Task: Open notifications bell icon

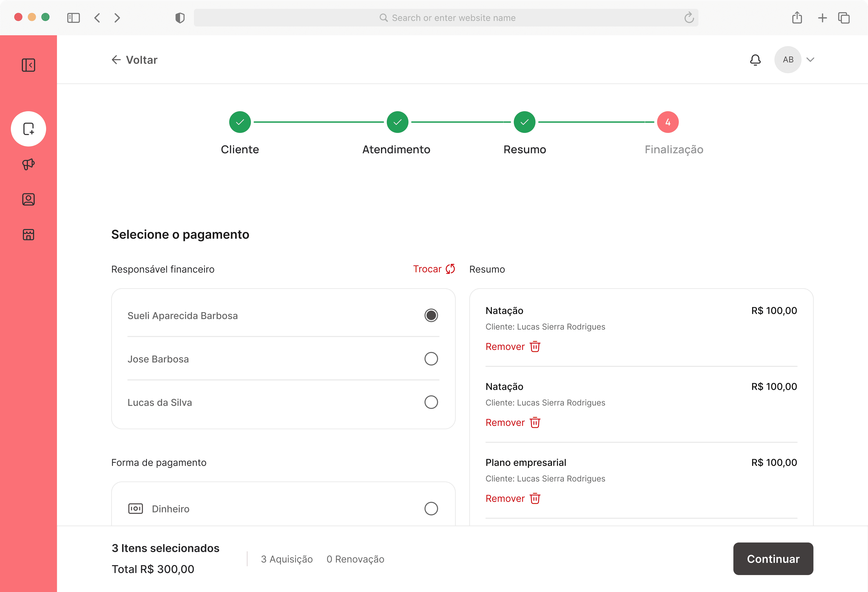Action: tap(755, 60)
